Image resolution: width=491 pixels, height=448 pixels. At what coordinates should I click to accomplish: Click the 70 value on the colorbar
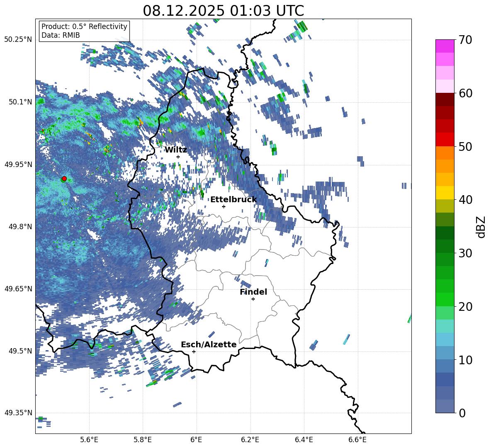(465, 40)
